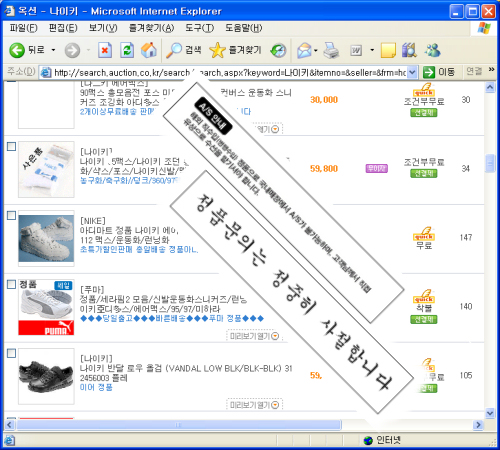Click the Back (뒤로) arrow icon

click(17, 50)
